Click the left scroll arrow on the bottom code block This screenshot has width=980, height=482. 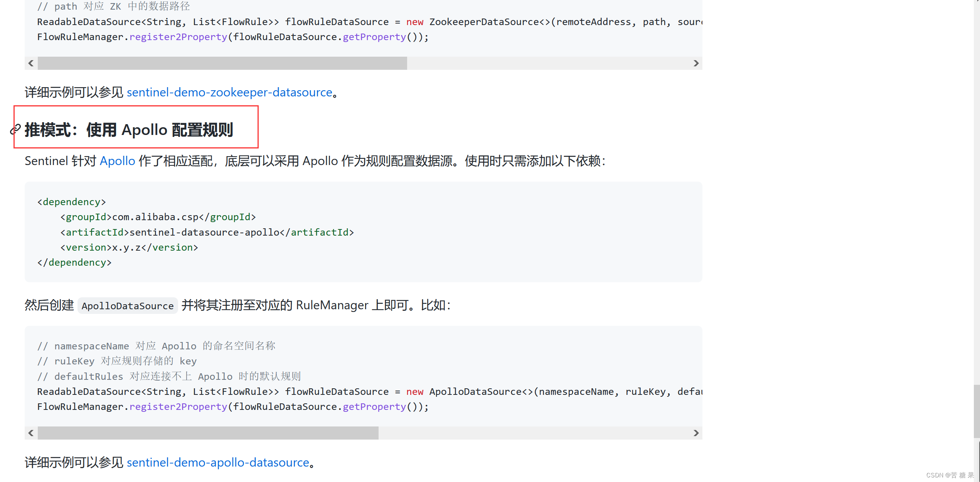point(31,433)
